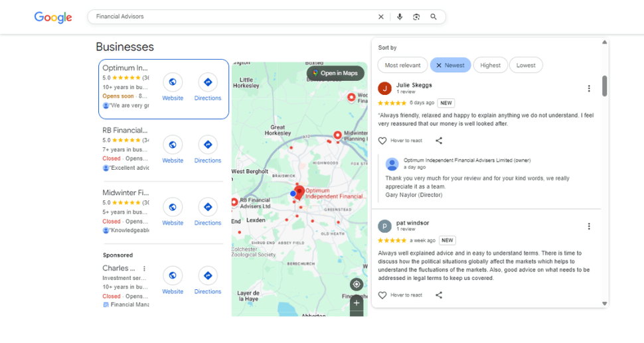644x343 pixels.
Task: Click 'Gary Naylor (Director)' signature text
Action: tap(414, 195)
